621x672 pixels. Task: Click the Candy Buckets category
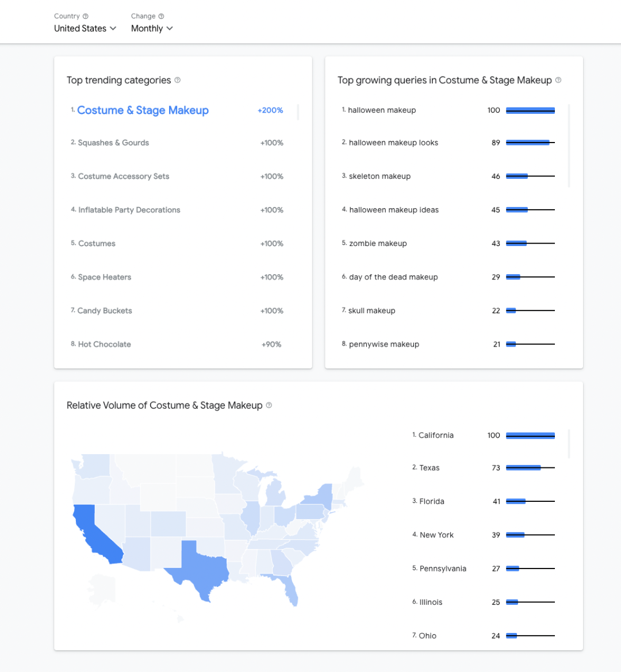click(105, 311)
